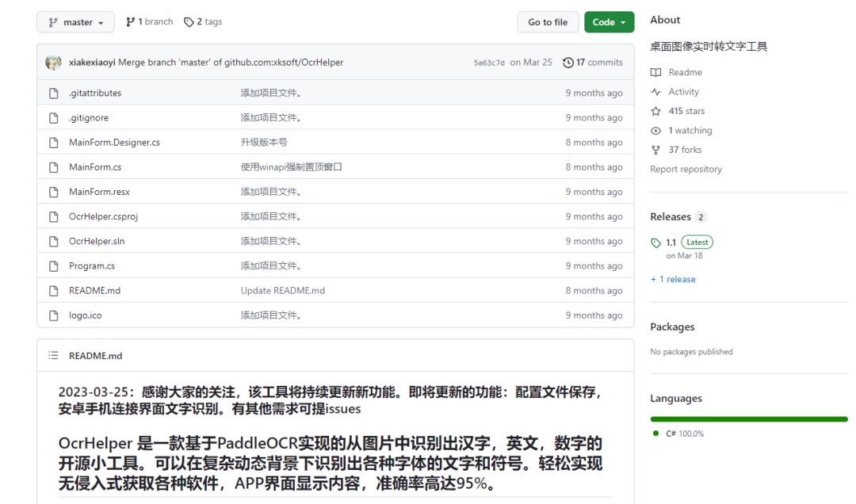Open the OcrHelper.csproj file
Image resolution: width=856 pixels, height=504 pixels.
(x=103, y=217)
